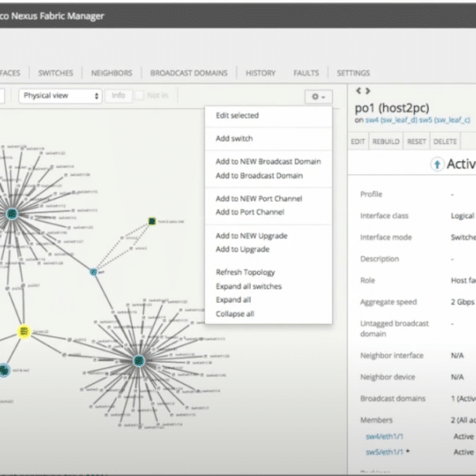Image resolution: width=476 pixels, height=476 pixels.
Task: Go to next item arrow
Action: click(x=368, y=90)
